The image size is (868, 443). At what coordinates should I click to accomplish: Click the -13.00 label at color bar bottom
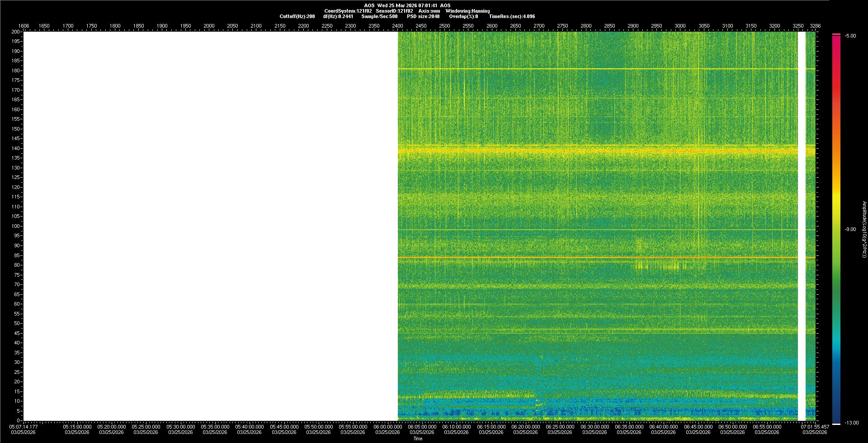pyautogui.click(x=852, y=423)
